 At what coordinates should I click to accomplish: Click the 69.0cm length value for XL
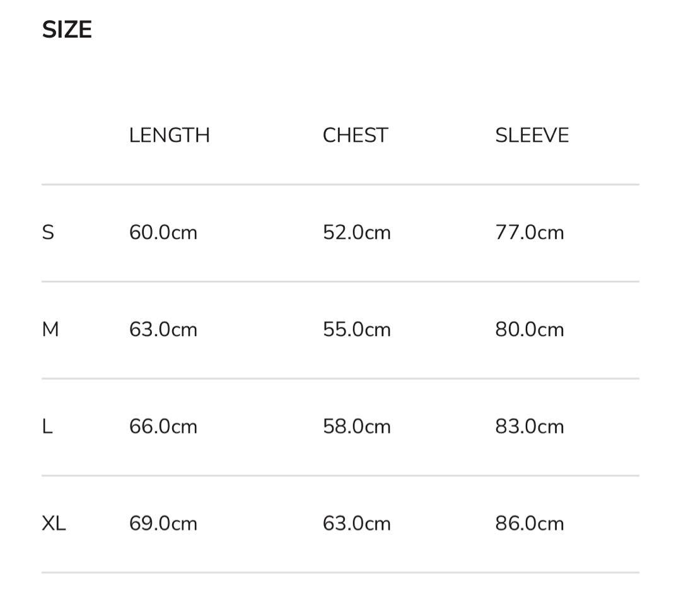[x=163, y=524]
